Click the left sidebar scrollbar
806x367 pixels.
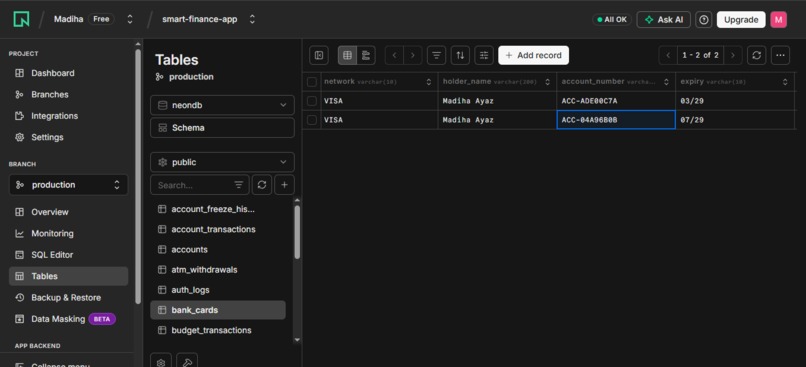pyautogui.click(x=138, y=175)
